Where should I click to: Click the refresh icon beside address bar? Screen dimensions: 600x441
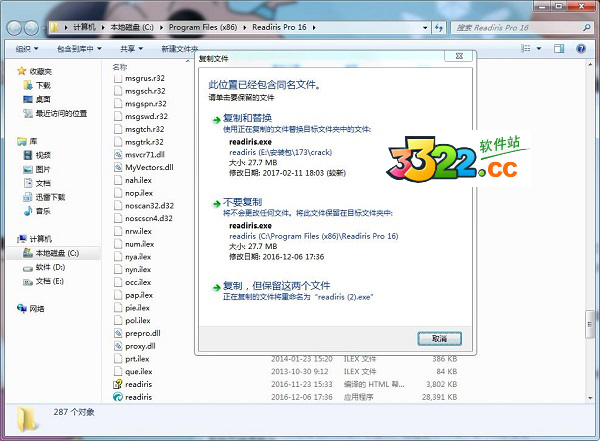pos(439,28)
